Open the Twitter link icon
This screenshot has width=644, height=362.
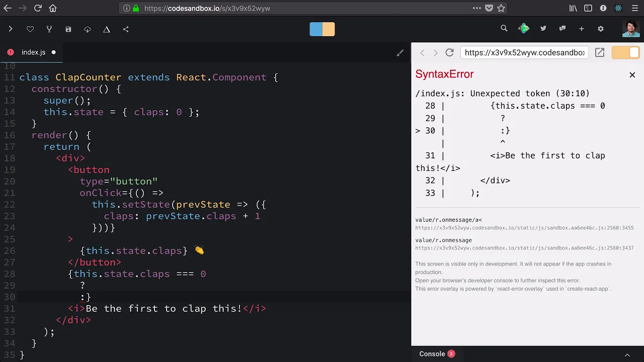(x=543, y=29)
